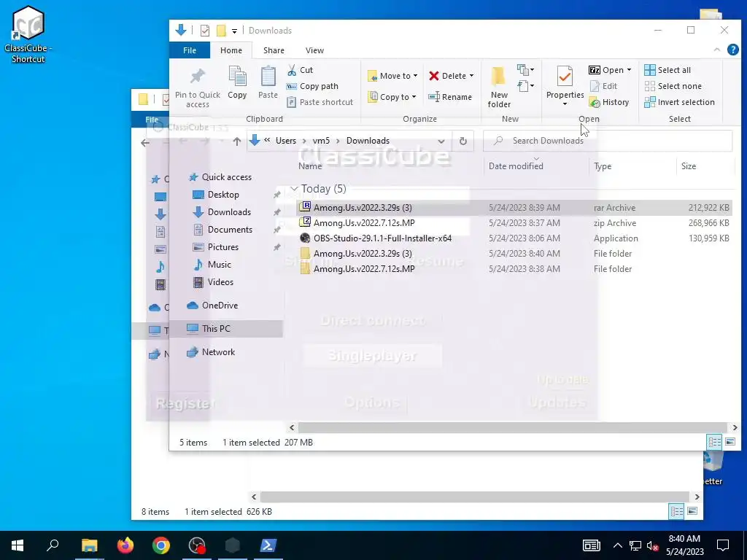Open PowerShell from taskbar

click(x=268, y=545)
